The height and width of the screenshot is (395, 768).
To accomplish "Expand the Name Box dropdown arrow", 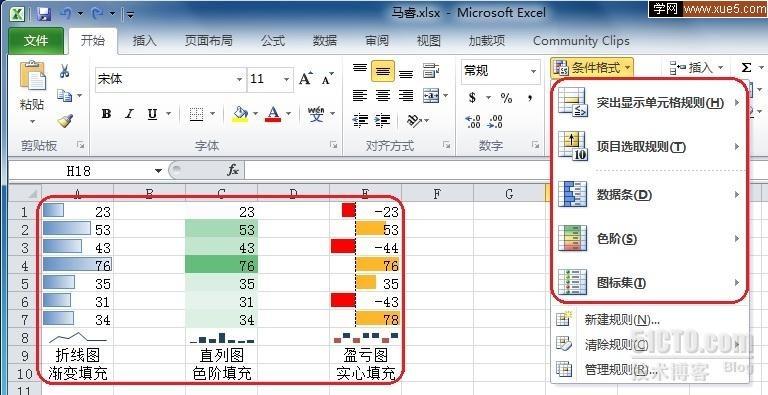I will [x=158, y=171].
